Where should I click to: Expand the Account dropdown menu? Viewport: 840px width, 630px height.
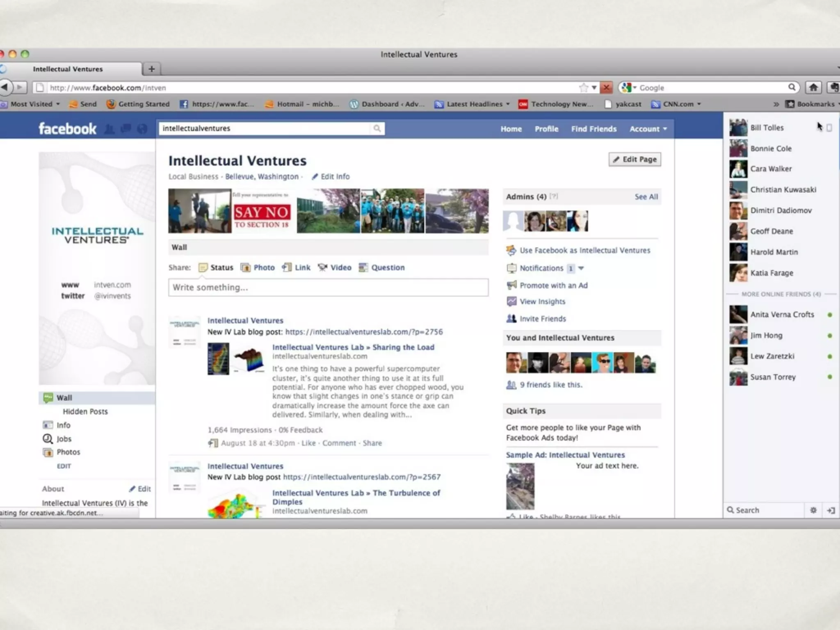[x=648, y=129]
